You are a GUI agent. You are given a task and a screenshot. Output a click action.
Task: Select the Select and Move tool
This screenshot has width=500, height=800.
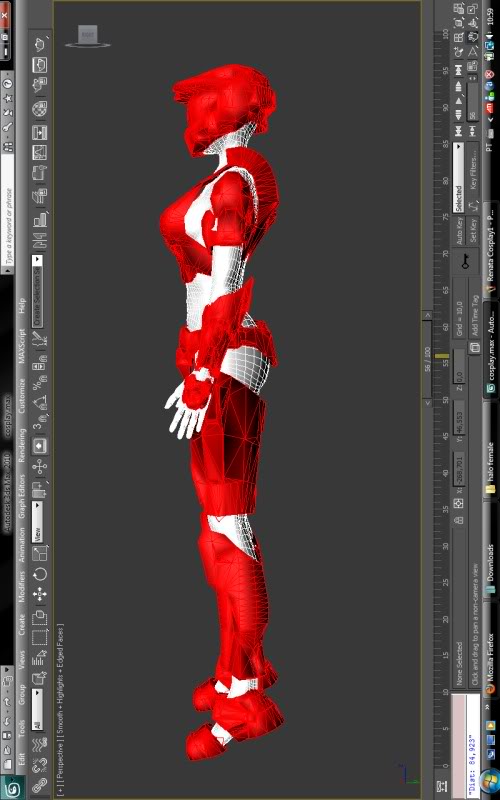click(40, 595)
